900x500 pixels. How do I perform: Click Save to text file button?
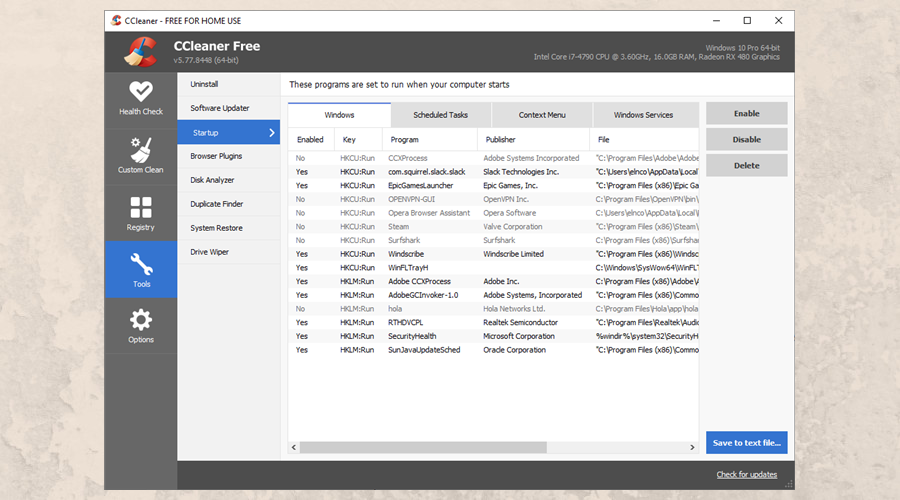[x=746, y=443]
